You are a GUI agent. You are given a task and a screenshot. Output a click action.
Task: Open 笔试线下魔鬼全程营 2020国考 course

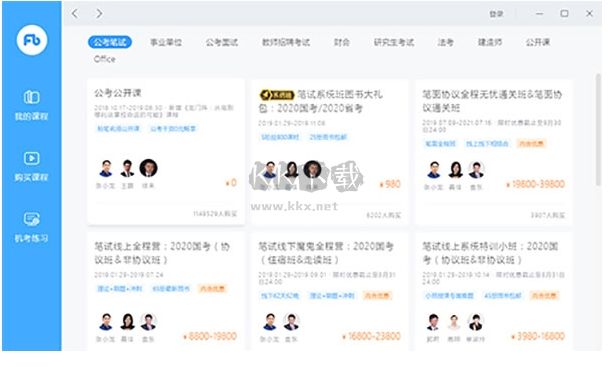[x=326, y=253]
